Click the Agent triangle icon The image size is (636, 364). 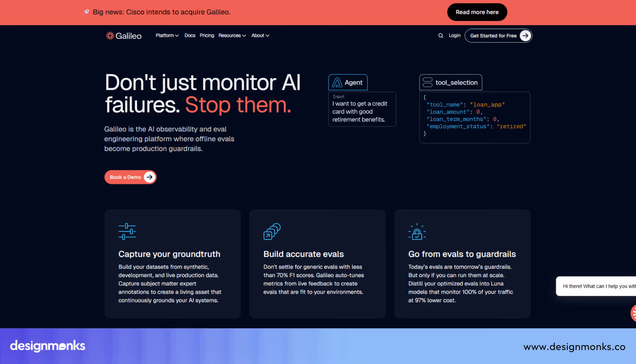click(x=337, y=83)
